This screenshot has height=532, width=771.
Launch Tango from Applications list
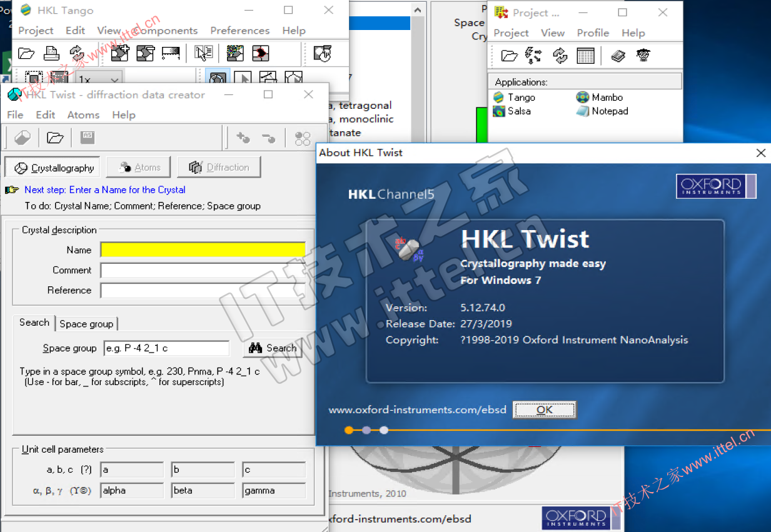[x=514, y=98]
